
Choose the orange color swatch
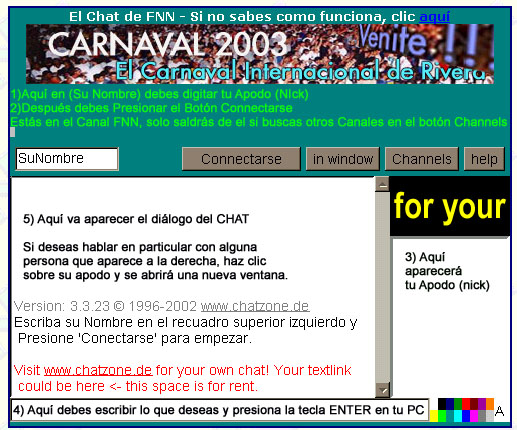click(x=490, y=404)
